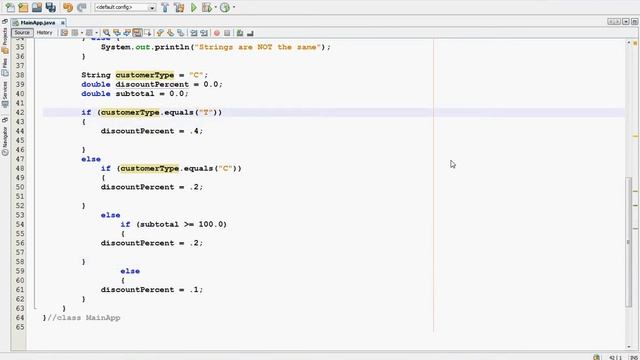Viewport: 640px width, 360px height.
Task: Run the project with green arrow
Action: coord(194,7)
